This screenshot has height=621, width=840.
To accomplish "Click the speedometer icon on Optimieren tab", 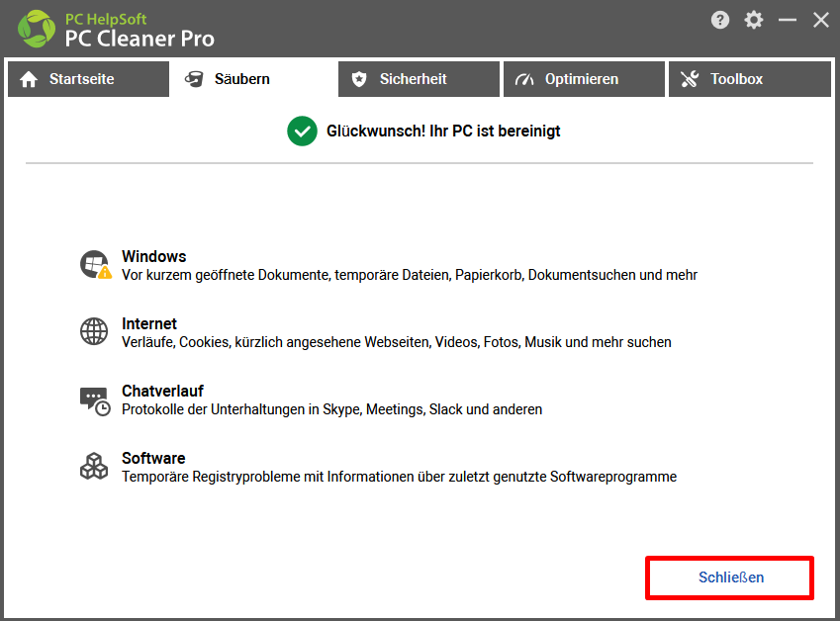I will 524,79.
